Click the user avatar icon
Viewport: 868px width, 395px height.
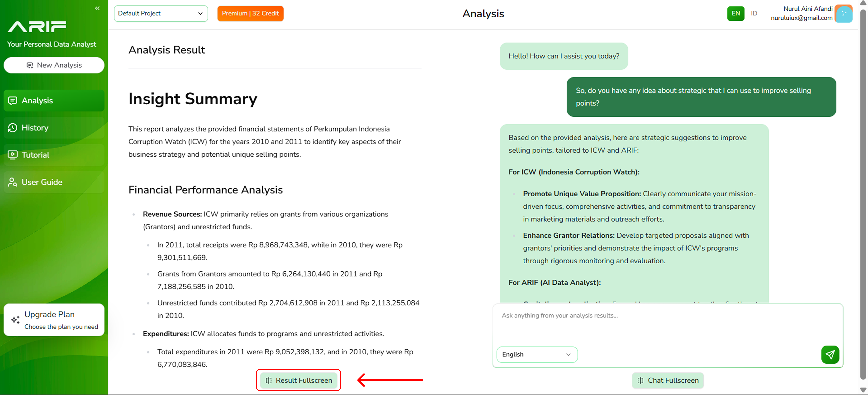click(843, 13)
